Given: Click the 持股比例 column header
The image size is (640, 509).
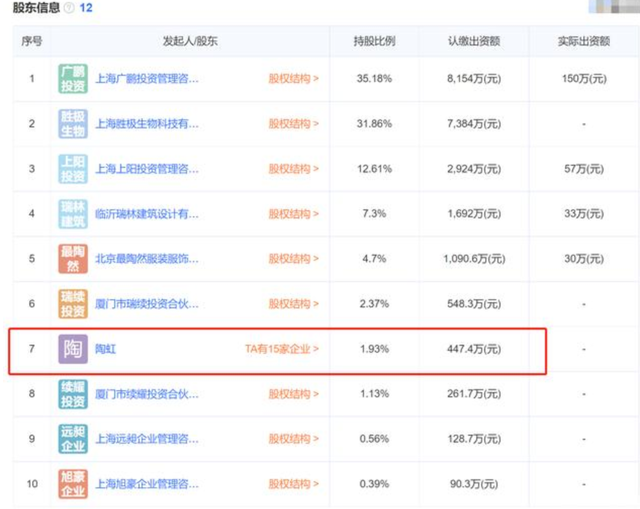Looking at the screenshot, I should (x=374, y=41).
